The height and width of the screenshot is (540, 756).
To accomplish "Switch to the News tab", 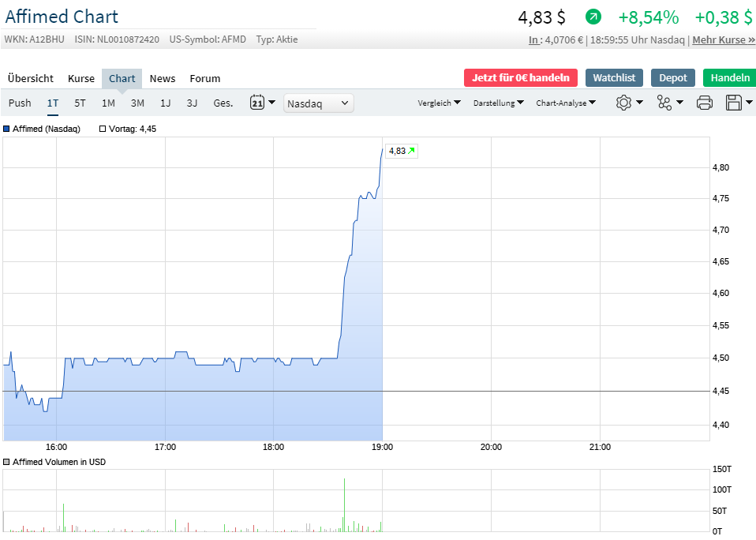I will [x=162, y=78].
